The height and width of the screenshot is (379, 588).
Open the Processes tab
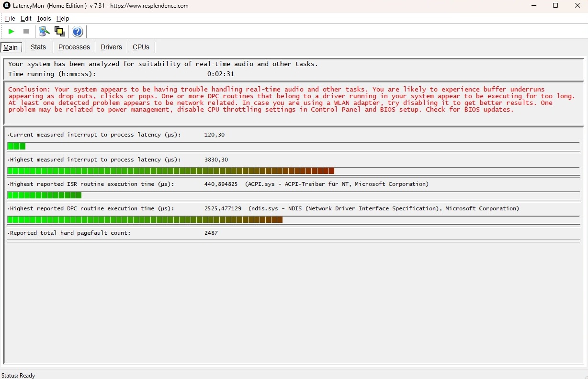(x=74, y=47)
